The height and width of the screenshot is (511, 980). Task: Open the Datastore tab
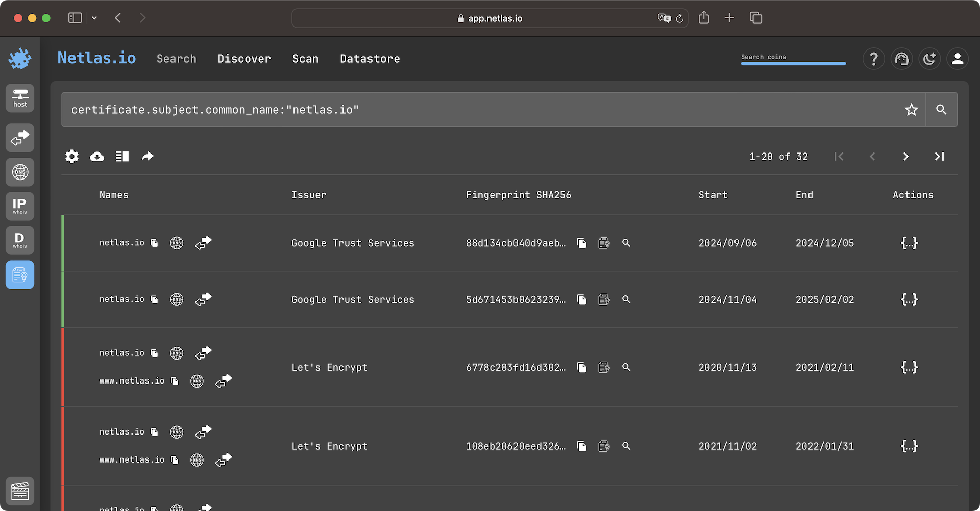tap(370, 59)
